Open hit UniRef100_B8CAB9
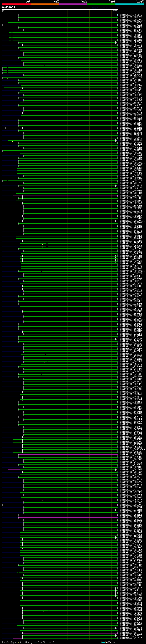This screenshot has height=644, width=146. click(131, 30)
